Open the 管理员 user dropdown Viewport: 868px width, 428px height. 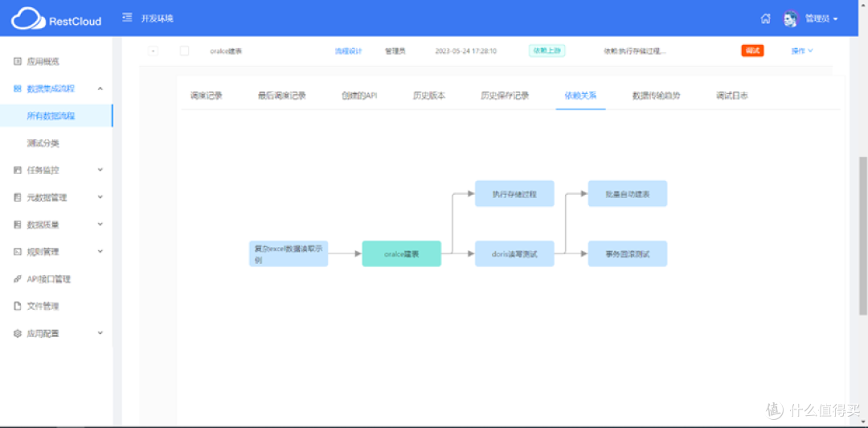[x=821, y=19]
